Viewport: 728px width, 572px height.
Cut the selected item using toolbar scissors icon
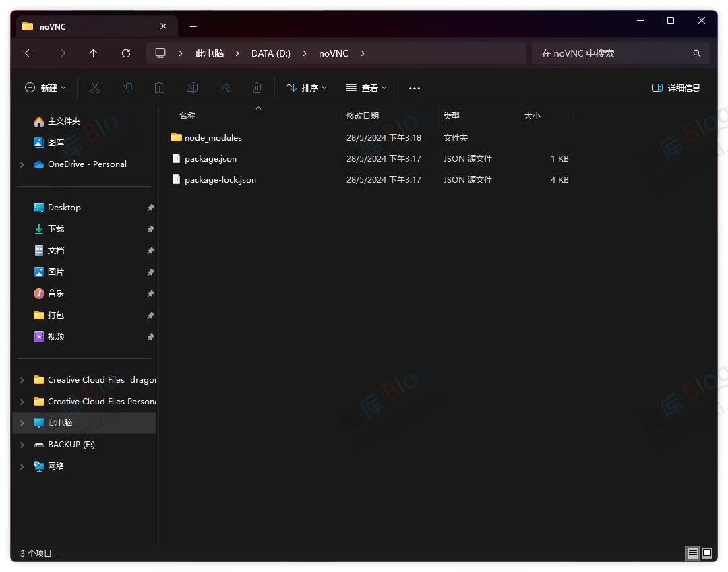95,88
